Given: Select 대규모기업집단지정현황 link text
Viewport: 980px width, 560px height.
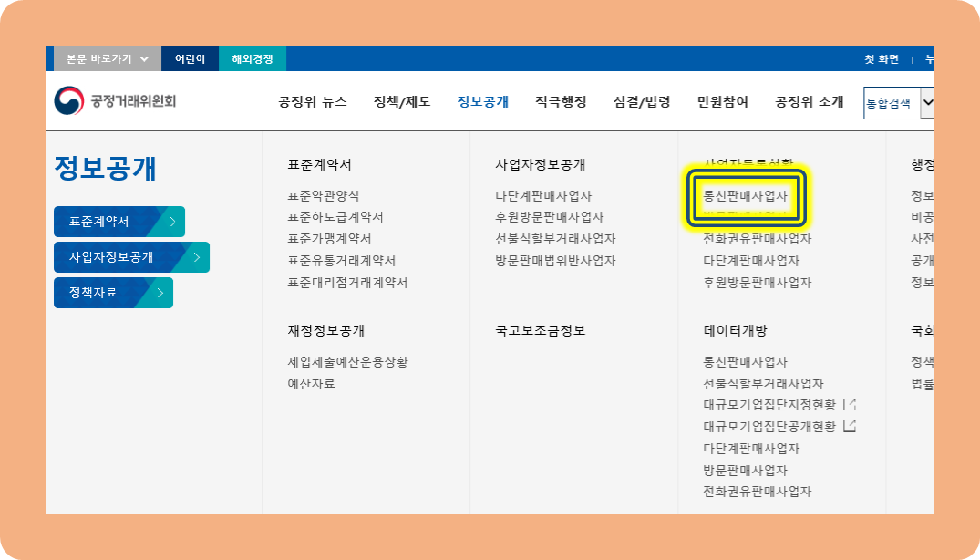Looking at the screenshot, I should point(769,405).
